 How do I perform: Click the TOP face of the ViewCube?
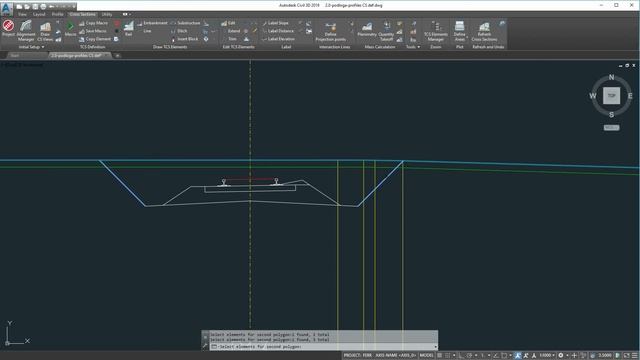coord(611,96)
